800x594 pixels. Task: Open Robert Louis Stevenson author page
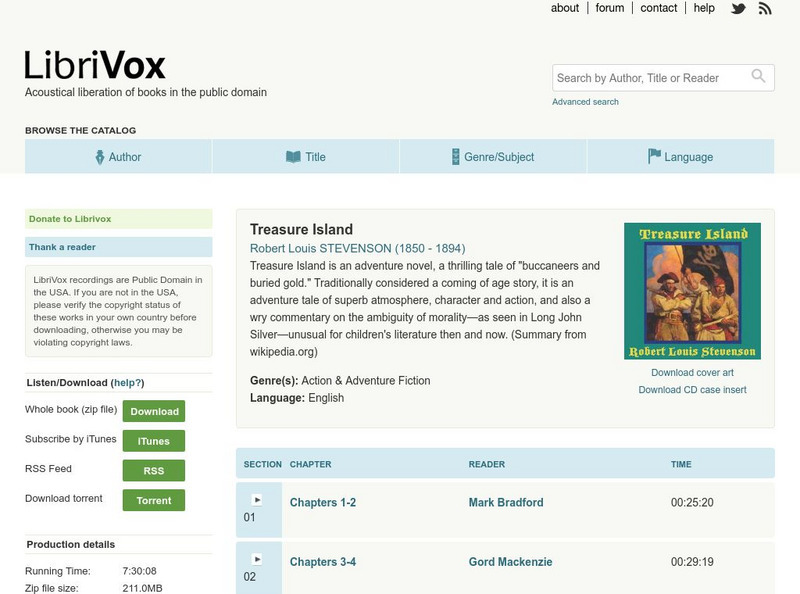[x=357, y=248]
